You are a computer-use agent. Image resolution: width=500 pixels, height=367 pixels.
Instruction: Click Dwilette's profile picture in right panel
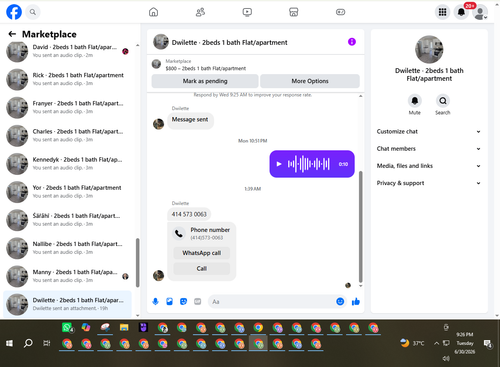pos(429,49)
